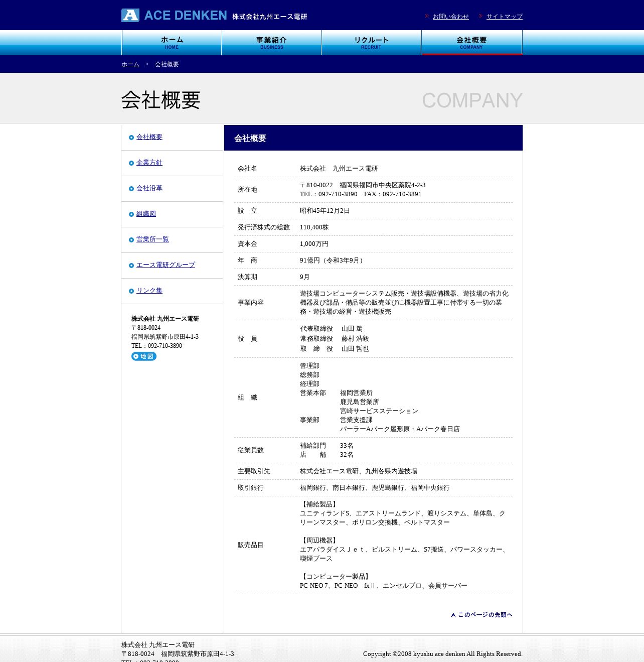Click the bullet icon beside リンク集

(131, 291)
